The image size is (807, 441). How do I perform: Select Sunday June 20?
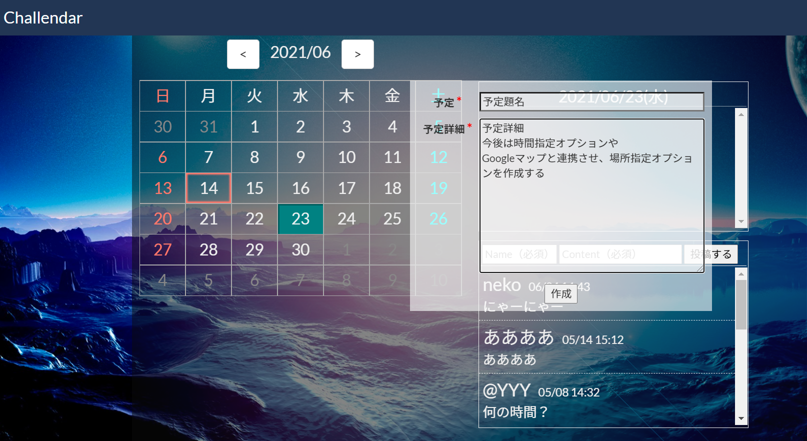tap(163, 219)
